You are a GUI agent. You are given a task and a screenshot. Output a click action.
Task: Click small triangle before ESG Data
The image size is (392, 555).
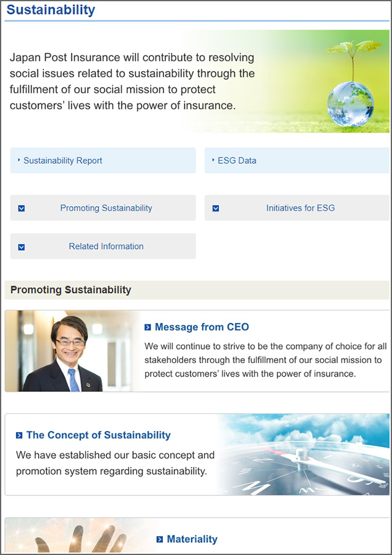click(213, 160)
